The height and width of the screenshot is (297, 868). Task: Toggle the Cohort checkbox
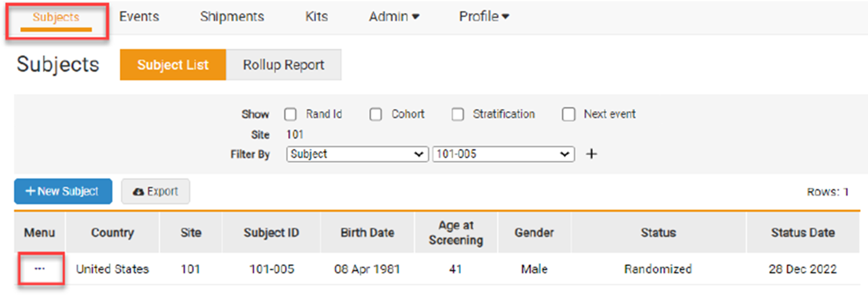[376, 114]
